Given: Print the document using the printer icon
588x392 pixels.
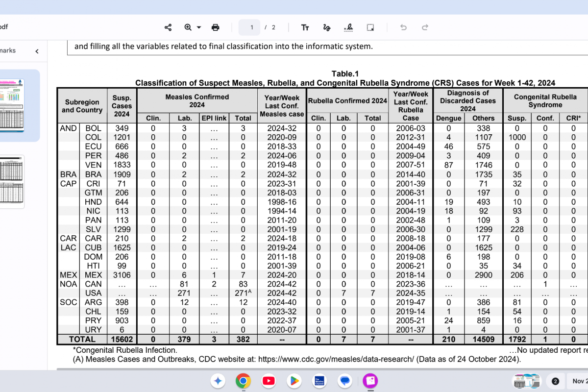Looking at the screenshot, I should click(x=215, y=27).
